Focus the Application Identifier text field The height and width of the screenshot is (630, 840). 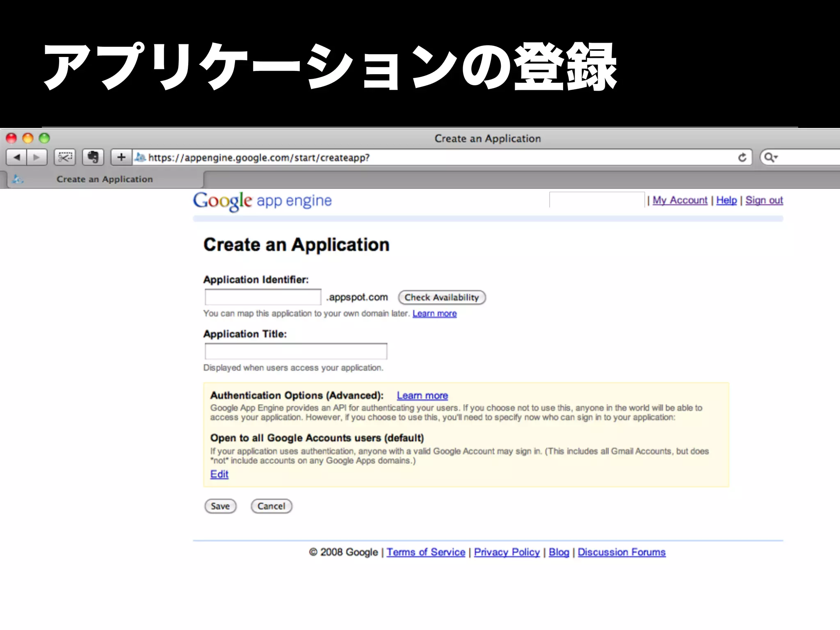point(263,297)
